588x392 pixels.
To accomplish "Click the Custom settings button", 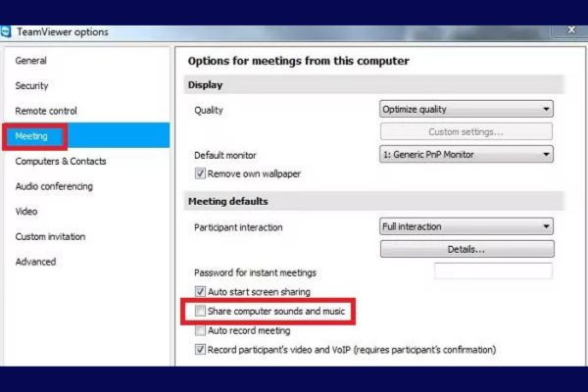I will [x=466, y=132].
